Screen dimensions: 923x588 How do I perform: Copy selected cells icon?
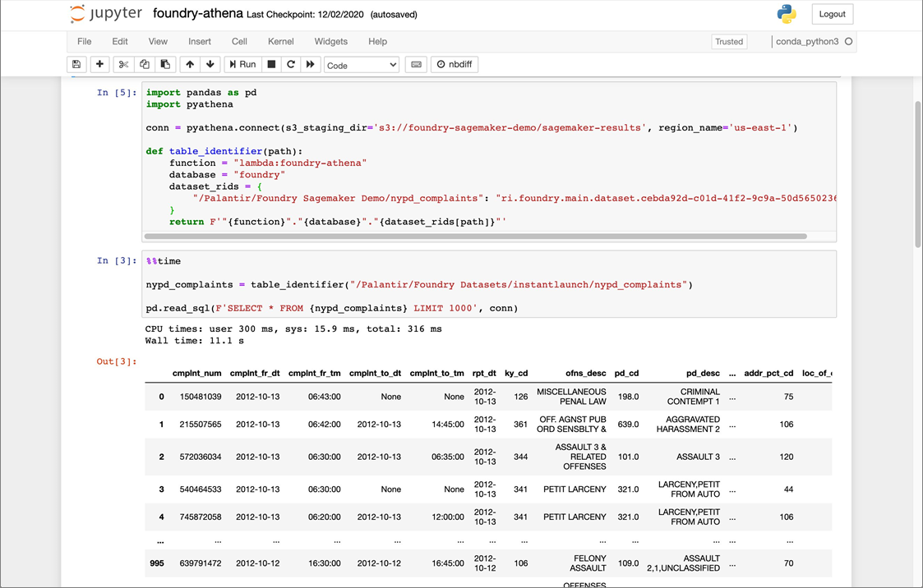(144, 64)
